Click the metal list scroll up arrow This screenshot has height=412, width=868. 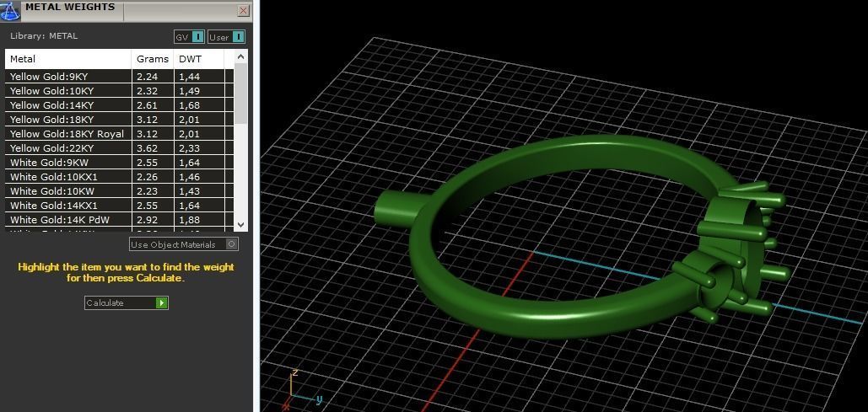point(240,56)
